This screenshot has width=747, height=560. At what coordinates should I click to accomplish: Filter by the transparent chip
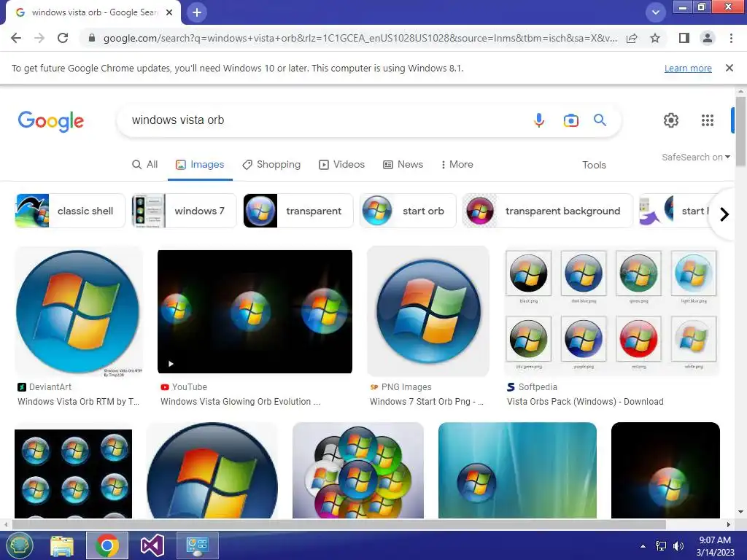(x=298, y=211)
